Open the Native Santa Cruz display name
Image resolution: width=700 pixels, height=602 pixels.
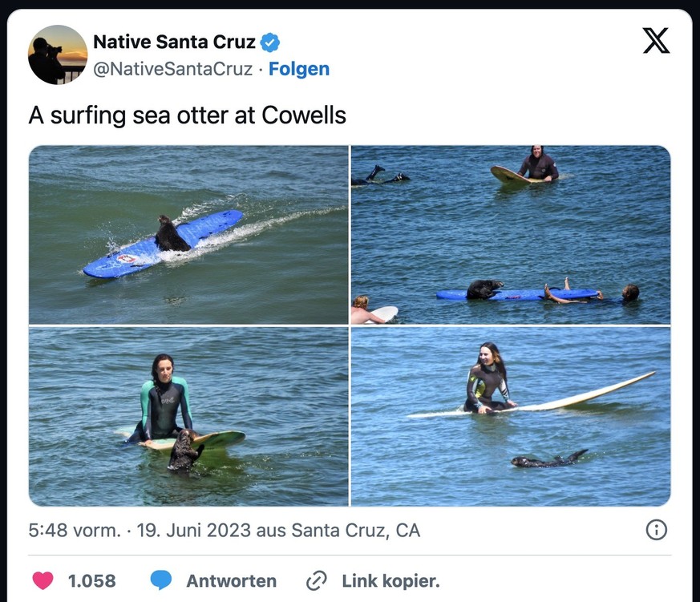174,42
